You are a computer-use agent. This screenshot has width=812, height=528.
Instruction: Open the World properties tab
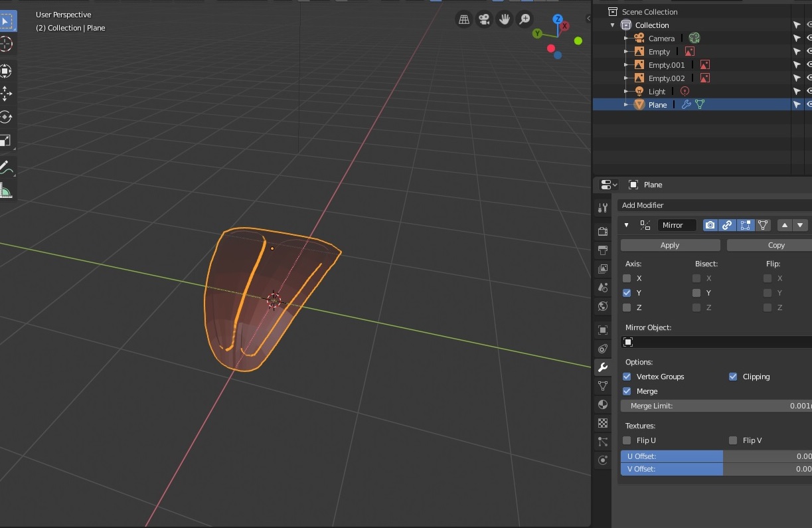[x=603, y=306]
